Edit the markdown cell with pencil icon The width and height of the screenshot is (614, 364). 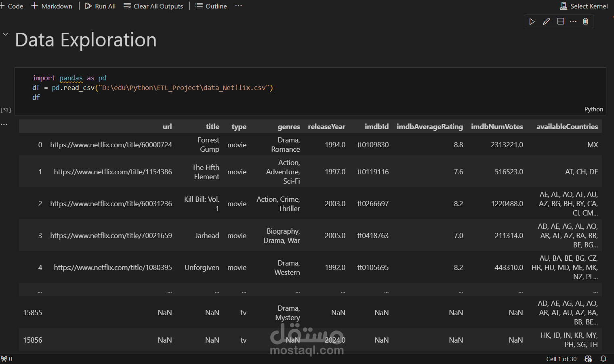pyautogui.click(x=546, y=21)
